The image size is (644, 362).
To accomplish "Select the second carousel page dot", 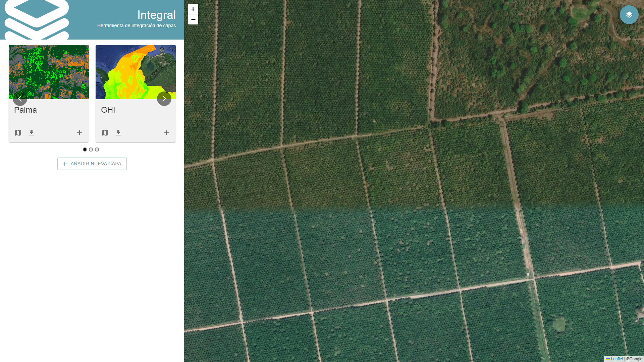I will tap(91, 149).
